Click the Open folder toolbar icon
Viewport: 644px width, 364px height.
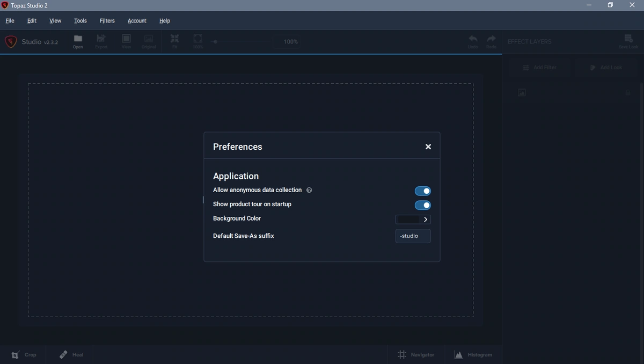(x=78, y=41)
